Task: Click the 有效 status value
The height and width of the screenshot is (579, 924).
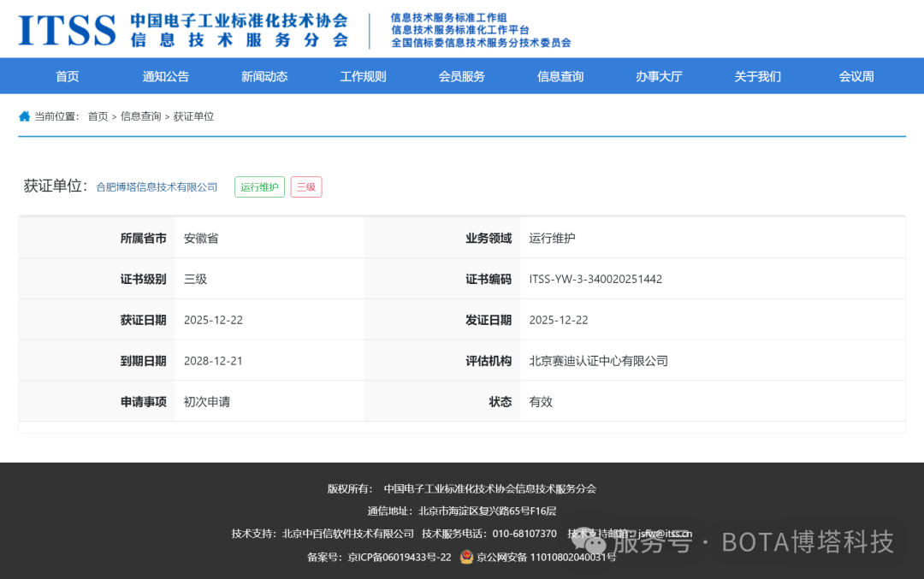Action: [541, 402]
